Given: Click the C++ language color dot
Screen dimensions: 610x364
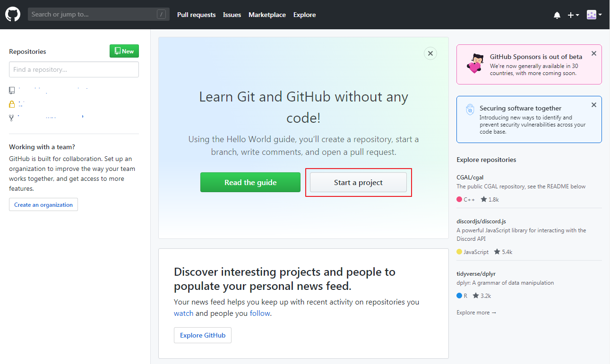Looking at the screenshot, I should [x=459, y=199].
